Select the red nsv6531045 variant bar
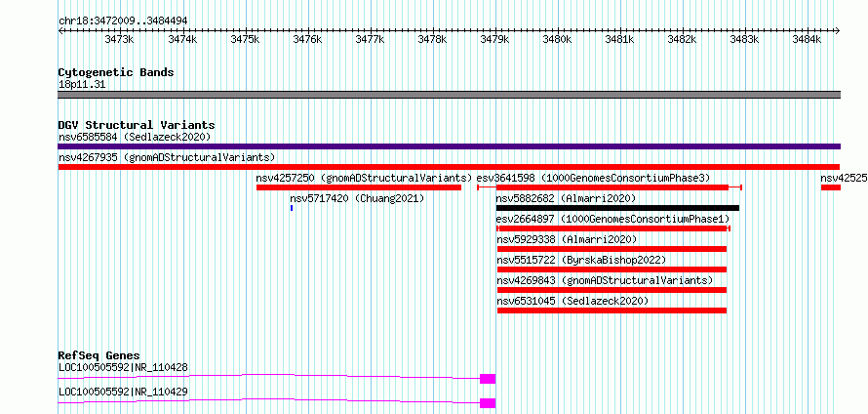The image size is (868, 414). click(612, 310)
